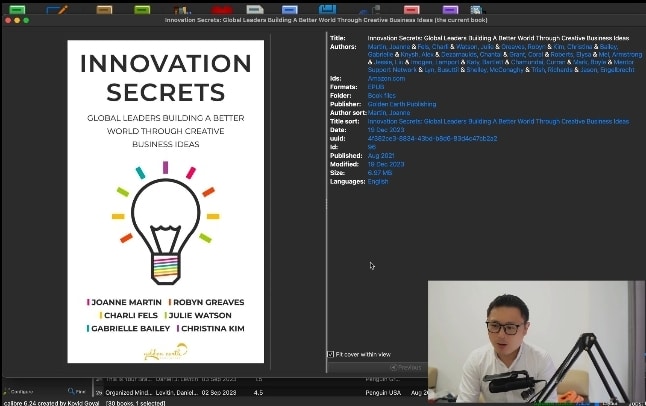Open author link Jason, Engelbrecht

[607, 70]
